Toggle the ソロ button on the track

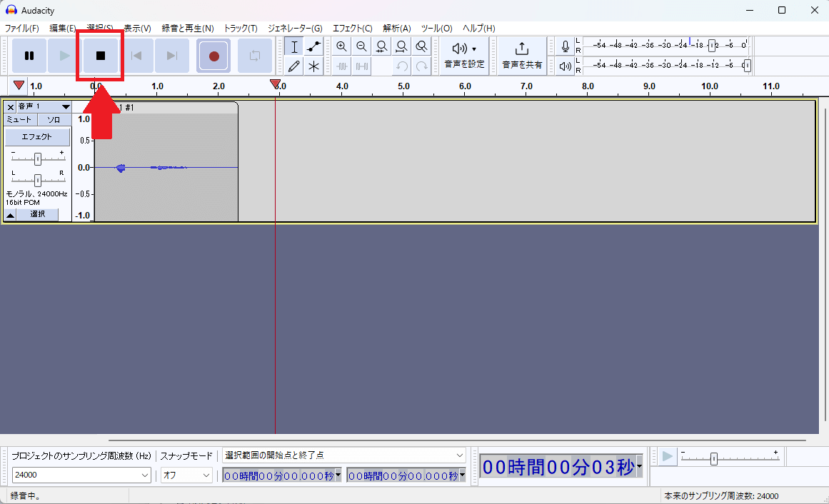(x=54, y=120)
